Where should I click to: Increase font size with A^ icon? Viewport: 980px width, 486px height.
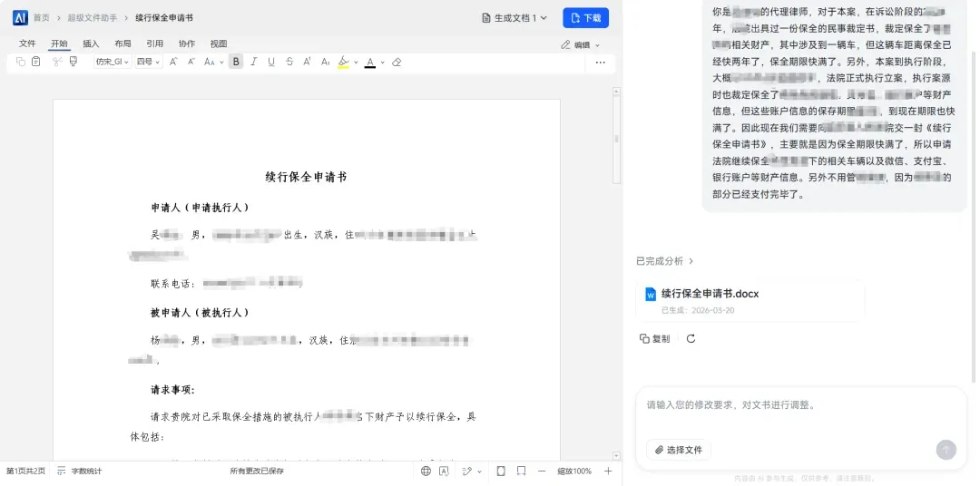click(x=173, y=62)
